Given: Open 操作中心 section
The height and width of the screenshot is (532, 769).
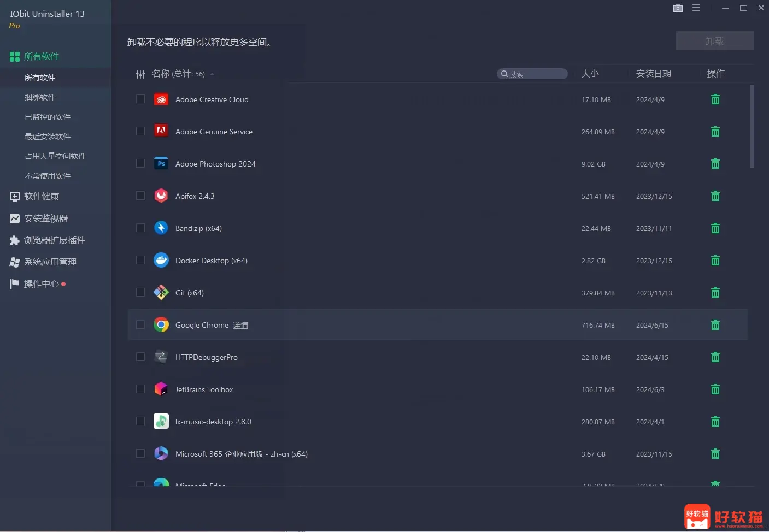Looking at the screenshot, I should click(x=37, y=284).
